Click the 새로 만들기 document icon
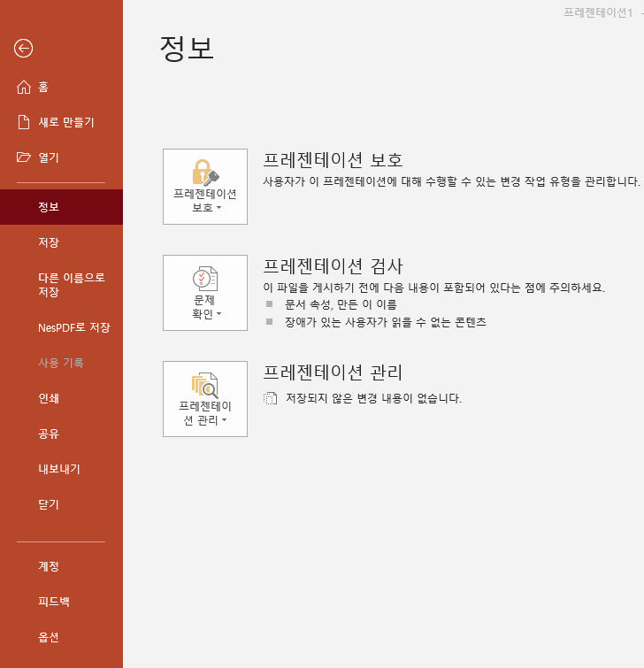This screenshot has height=668, width=644. click(24, 122)
